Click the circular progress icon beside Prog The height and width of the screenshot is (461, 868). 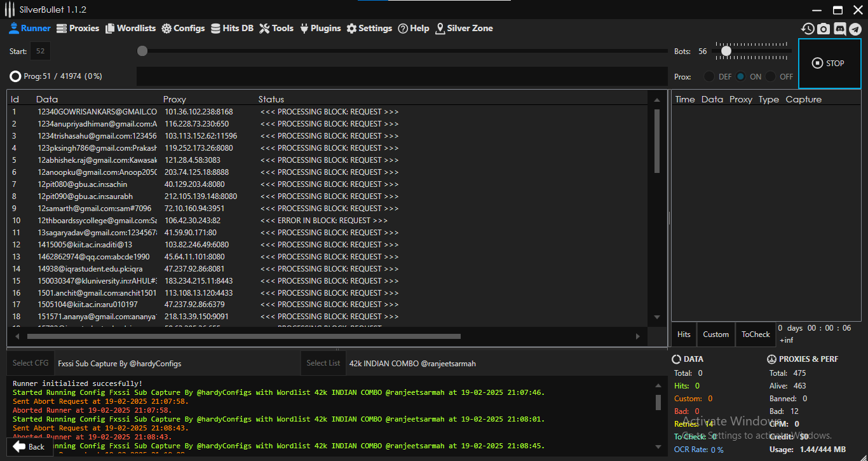coord(15,76)
